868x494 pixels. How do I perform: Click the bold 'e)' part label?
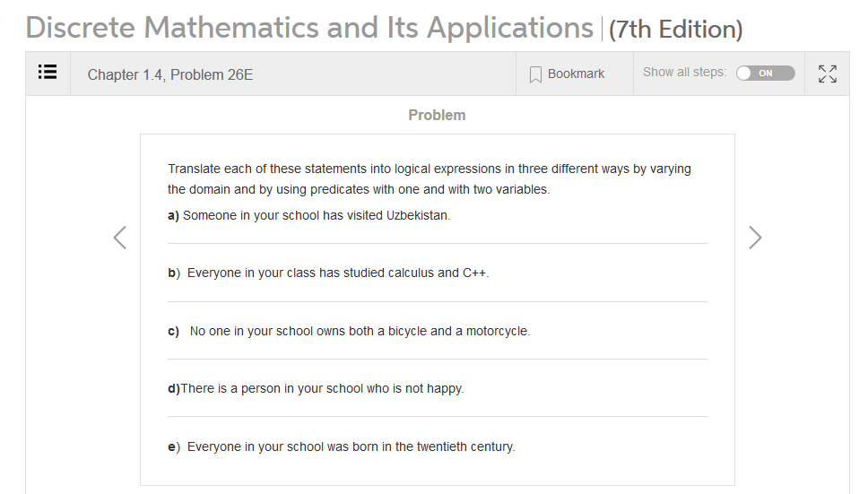[x=174, y=446]
